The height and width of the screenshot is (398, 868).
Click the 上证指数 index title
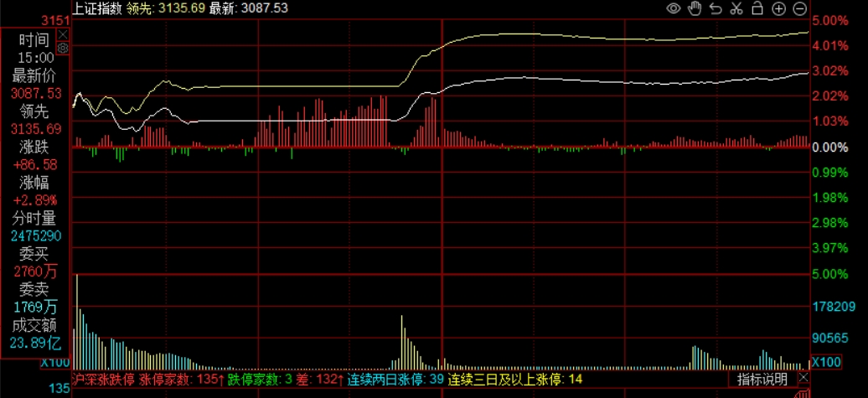point(98,8)
